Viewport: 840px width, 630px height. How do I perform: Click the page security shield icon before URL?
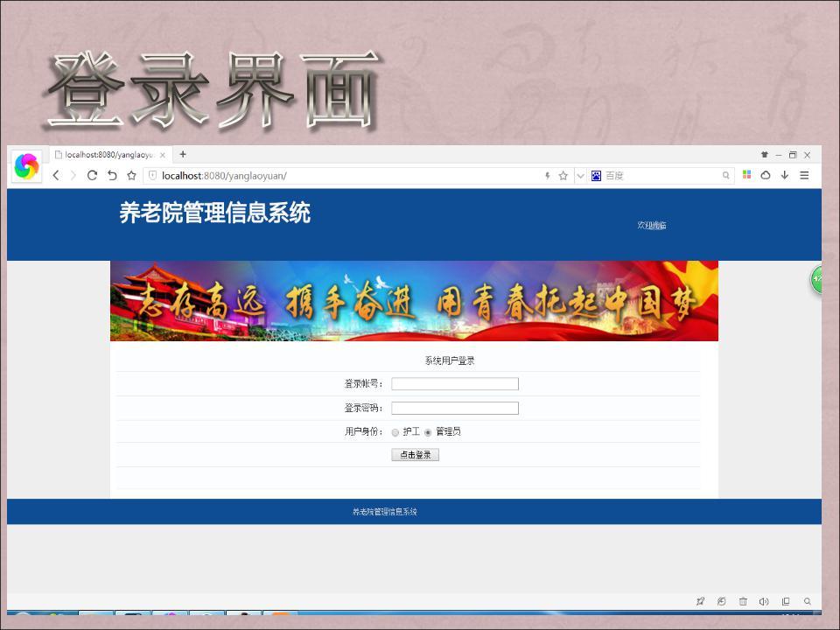[152, 175]
